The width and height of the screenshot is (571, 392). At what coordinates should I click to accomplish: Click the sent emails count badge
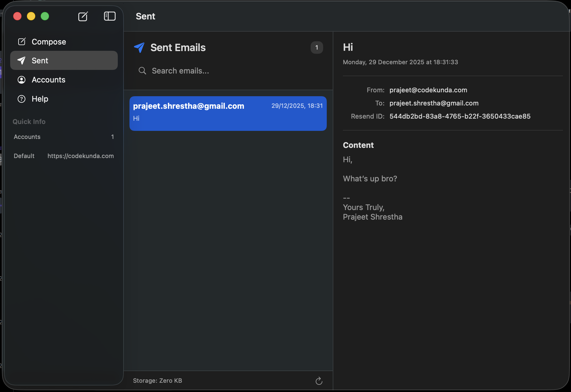click(x=317, y=48)
